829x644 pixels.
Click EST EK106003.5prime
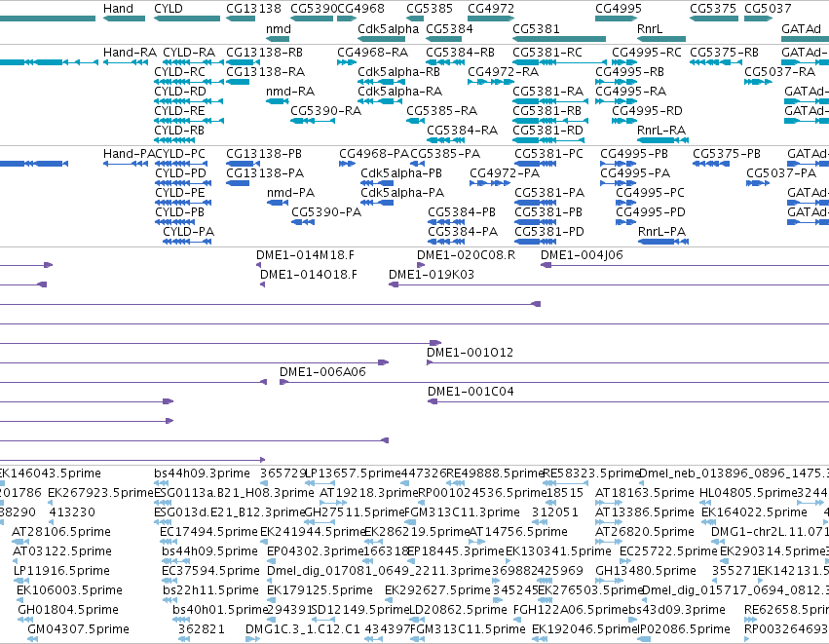point(69,590)
